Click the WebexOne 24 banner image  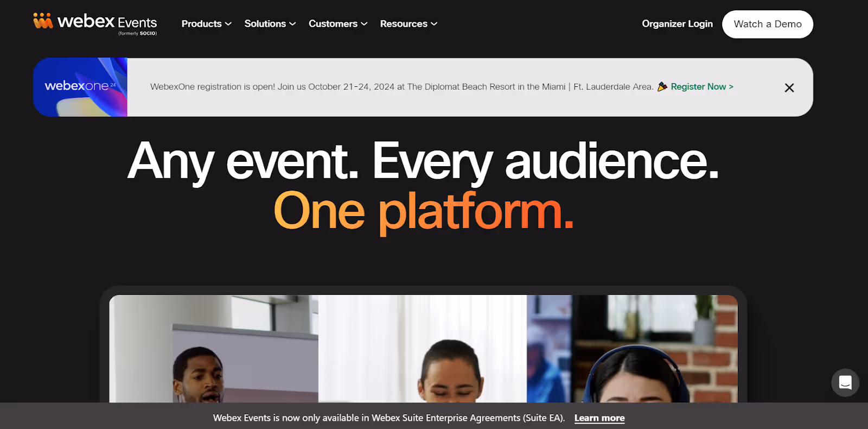click(80, 87)
